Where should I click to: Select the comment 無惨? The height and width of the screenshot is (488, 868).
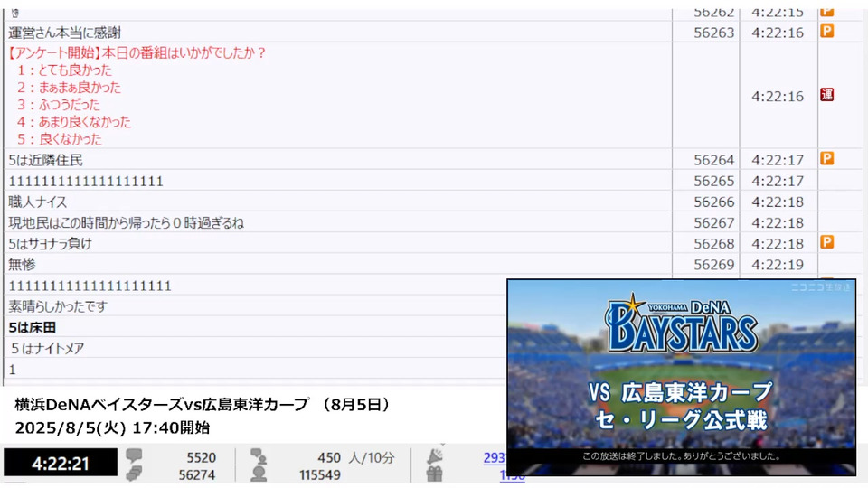22,265
